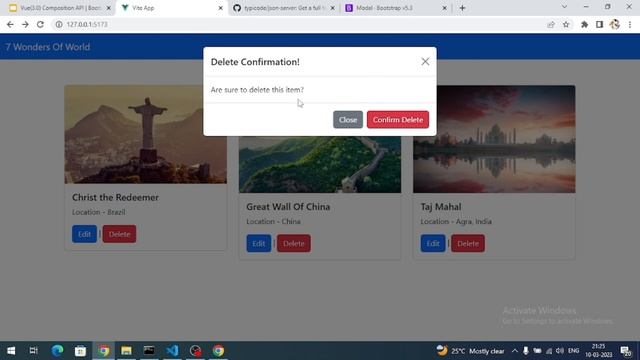The height and width of the screenshot is (360, 640).
Task: Open Chrome three-dot menu
Action: (x=630, y=24)
